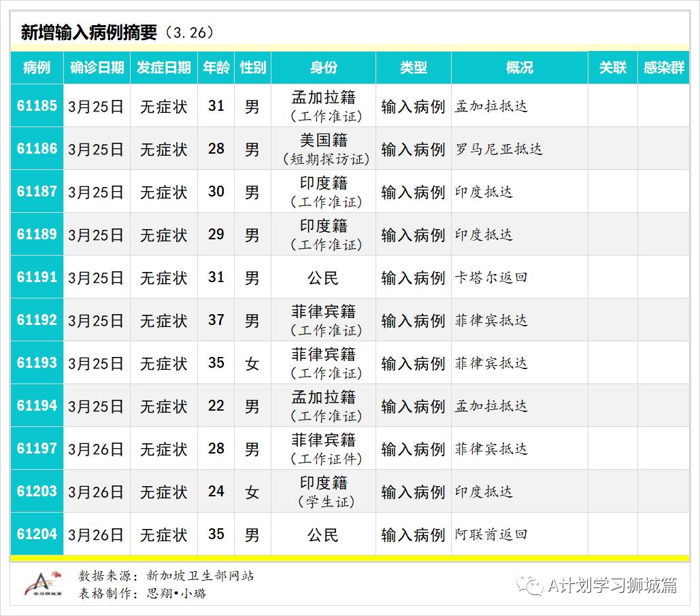Select the 年龄 column header

(216, 67)
